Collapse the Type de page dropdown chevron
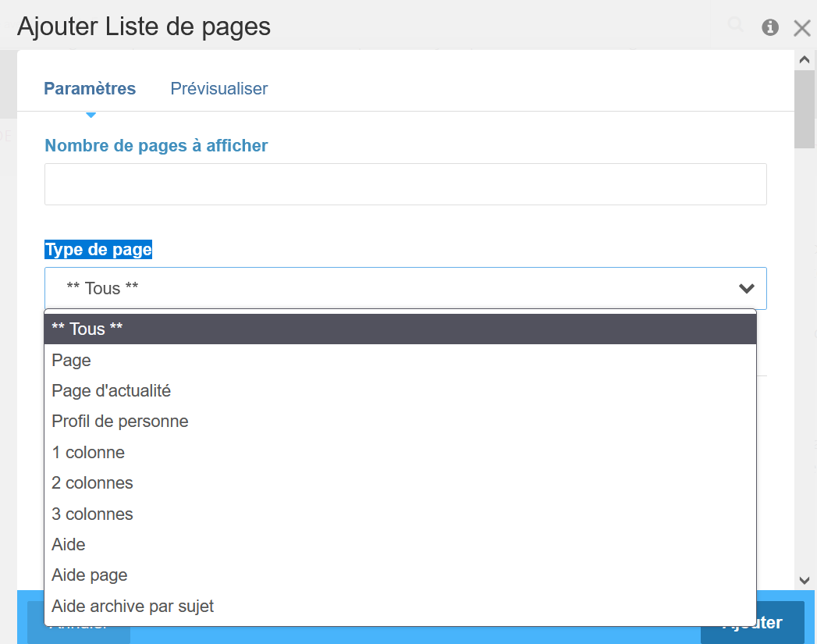The width and height of the screenshot is (817, 644). pyautogui.click(x=746, y=289)
